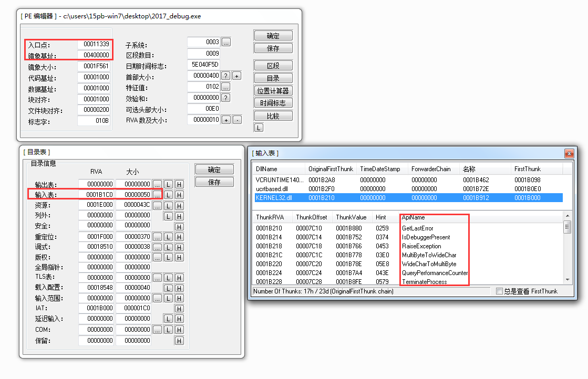
Task: Open the browse button for the COM row
Action: (157, 330)
